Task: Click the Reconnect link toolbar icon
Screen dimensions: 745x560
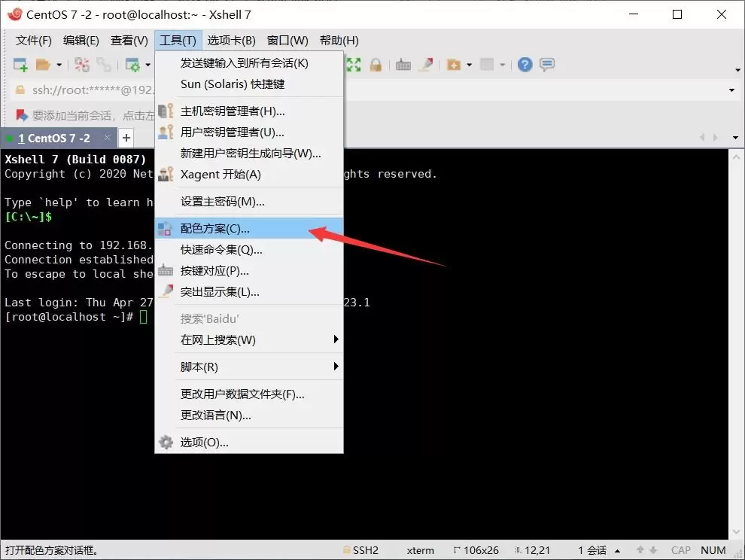Action: point(104,65)
